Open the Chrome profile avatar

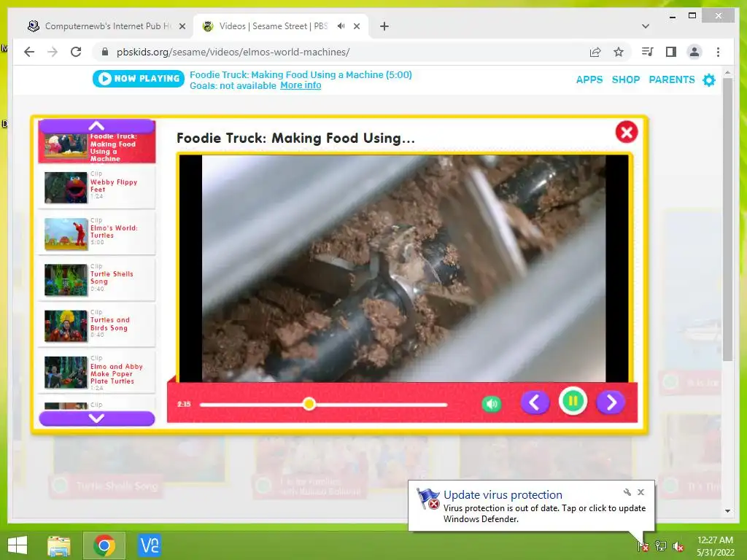(694, 52)
